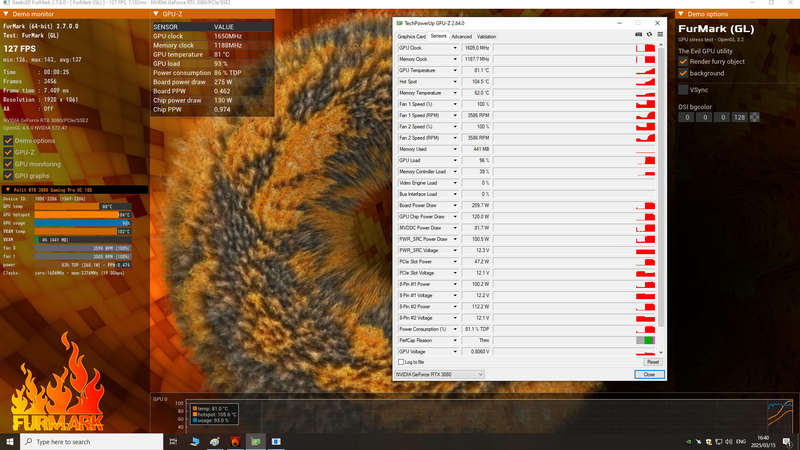Viewport: 800px width, 450px height.
Task: Click the small graph thumbnail at bottom right
Action: pyautogui.click(x=780, y=414)
